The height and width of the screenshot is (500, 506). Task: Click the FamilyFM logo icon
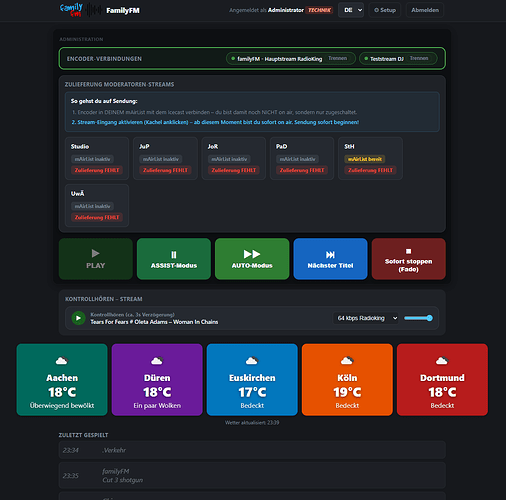[71, 10]
